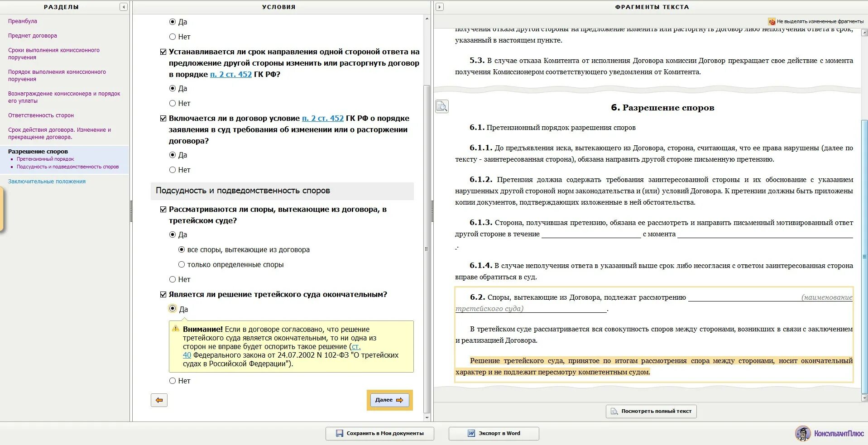Go to Порядок выполнения комиссионного поручения section

(x=57, y=76)
